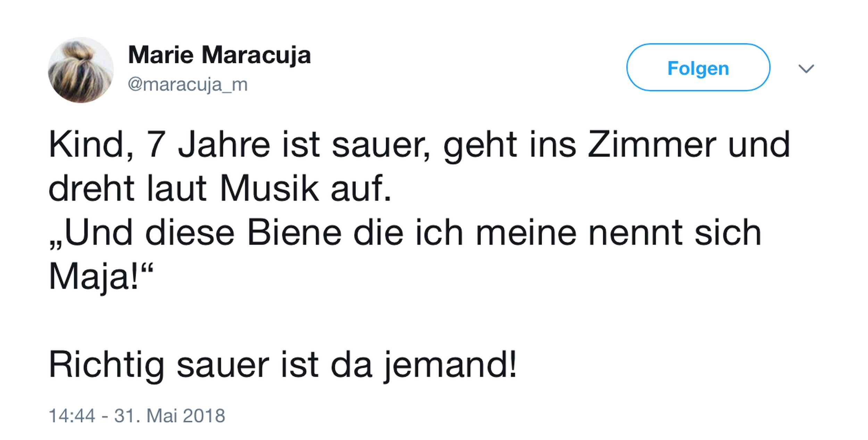The image size is (868, 440).
Task: Click the @maracuja_m handle
Action: pyautogui.click(x=187, y=84)
